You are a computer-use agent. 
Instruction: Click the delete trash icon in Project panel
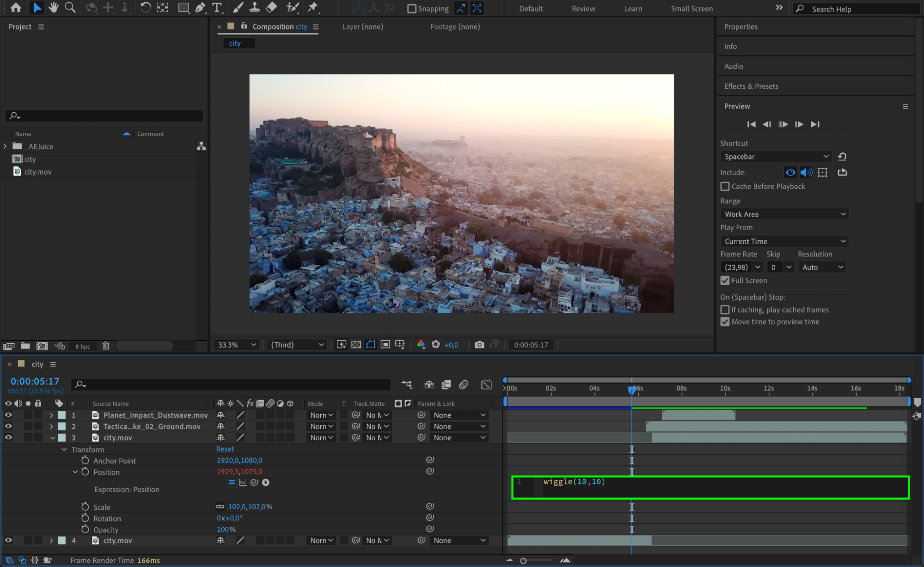click(105, 346)
